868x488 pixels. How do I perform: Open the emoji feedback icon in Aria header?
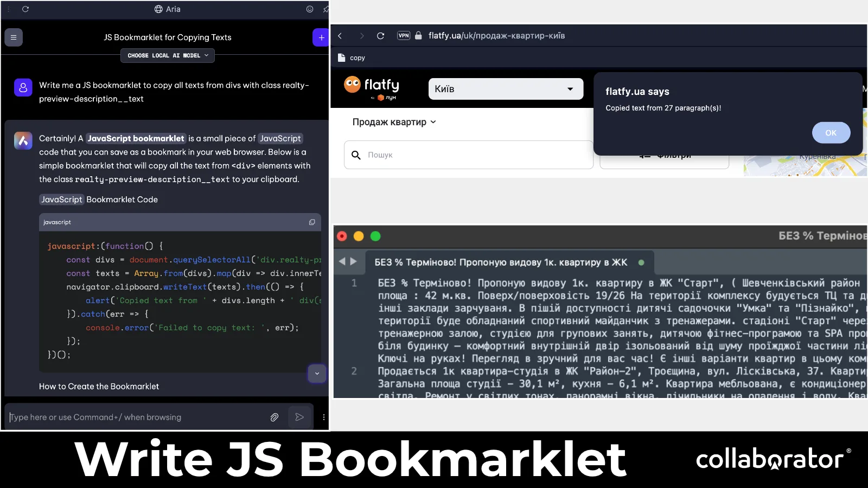coord(310,9)
